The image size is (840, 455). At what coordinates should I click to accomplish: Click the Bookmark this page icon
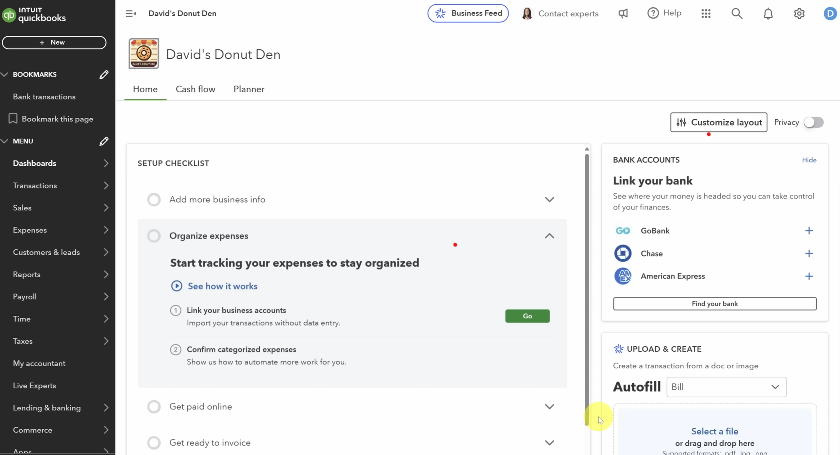coord(13,118)
